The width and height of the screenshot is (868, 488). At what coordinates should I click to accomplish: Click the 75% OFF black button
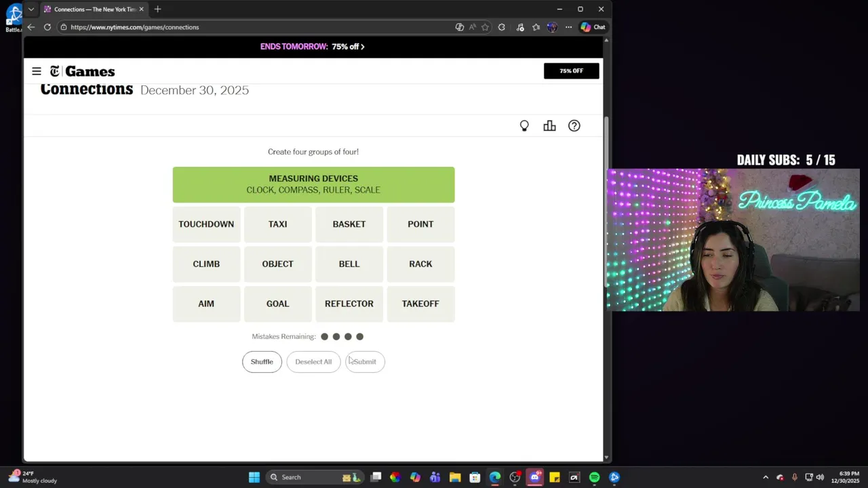pos(572,71)
